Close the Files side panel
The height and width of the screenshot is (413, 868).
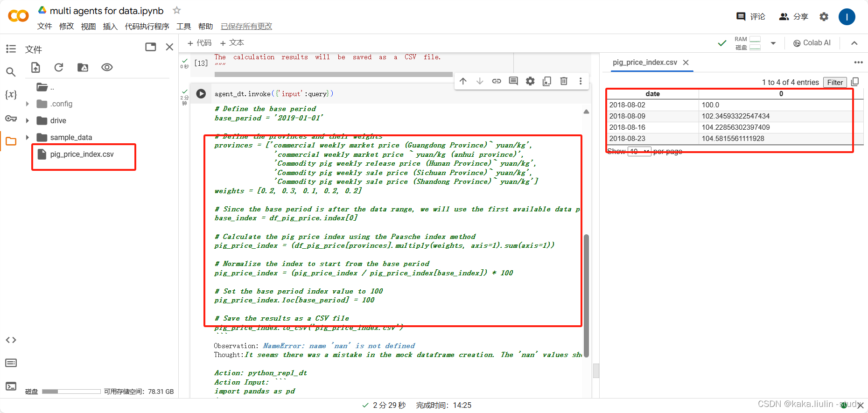pyautogui.click(x=169, y=47)
